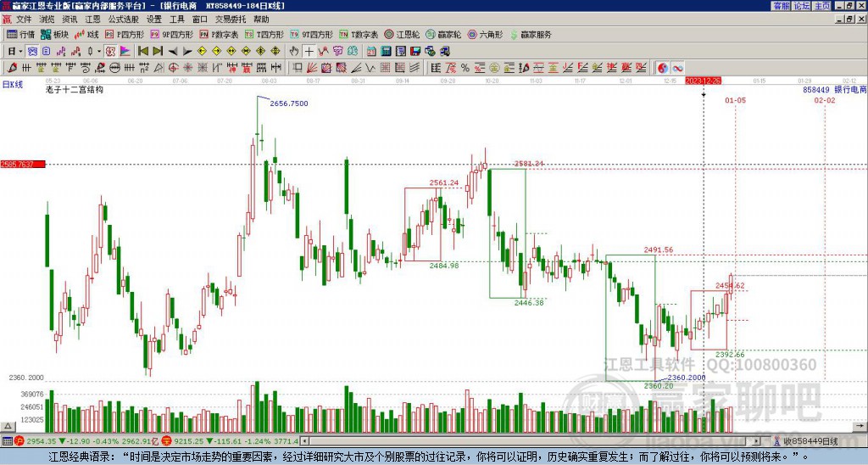Select the circled horizontal-line tool

click(114, 68)
